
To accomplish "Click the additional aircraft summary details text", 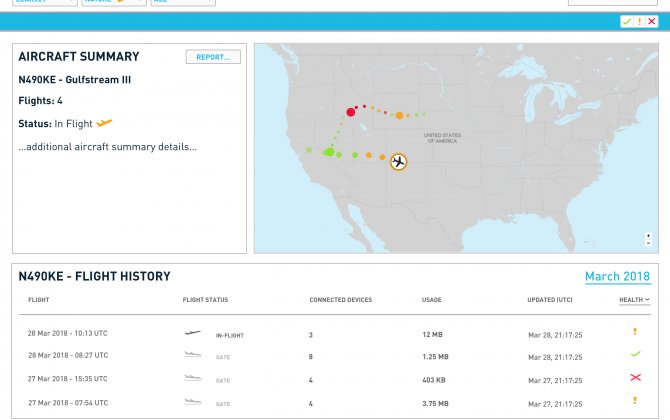I will tap(108, 147).
